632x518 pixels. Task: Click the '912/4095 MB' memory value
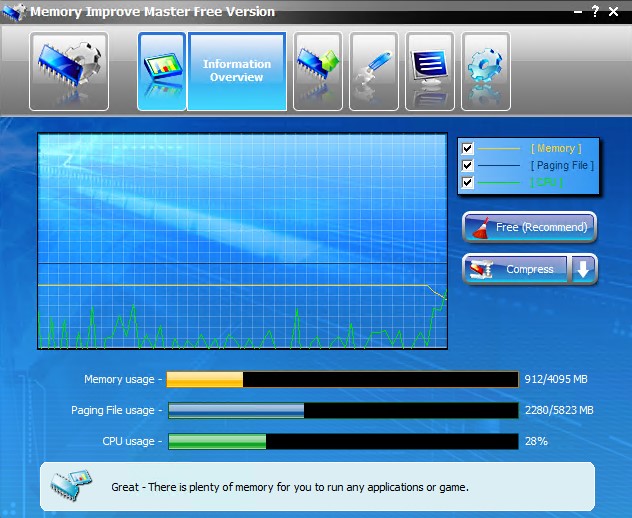click(x=556, y=379)
